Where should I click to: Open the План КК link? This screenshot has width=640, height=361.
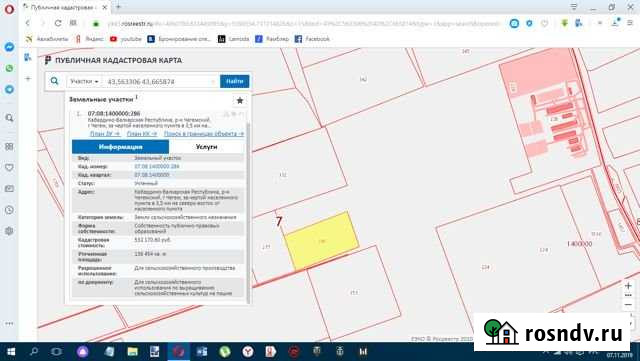(x=142, y=134)
